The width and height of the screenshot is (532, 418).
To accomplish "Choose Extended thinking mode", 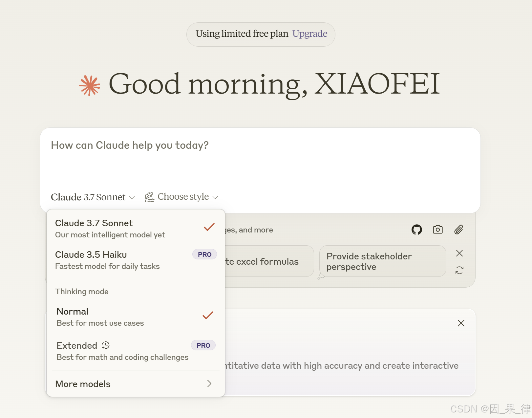I will pyautogui.click(x=136, y=351).
